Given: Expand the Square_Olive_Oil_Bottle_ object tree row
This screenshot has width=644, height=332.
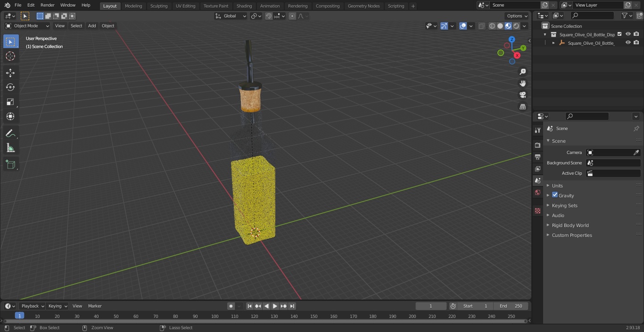Looking at the screenshot, I should coord(553,43).
